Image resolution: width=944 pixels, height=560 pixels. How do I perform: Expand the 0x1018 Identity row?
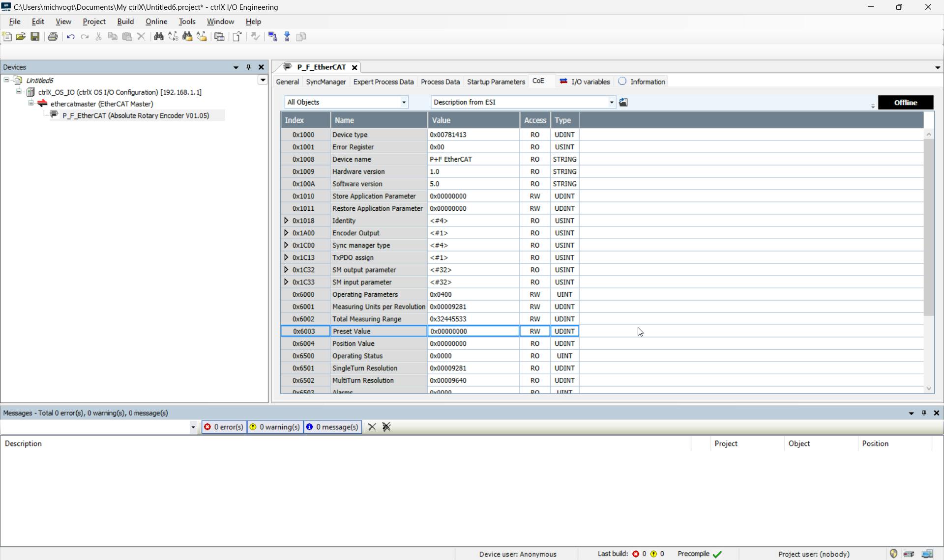[286, 221]
